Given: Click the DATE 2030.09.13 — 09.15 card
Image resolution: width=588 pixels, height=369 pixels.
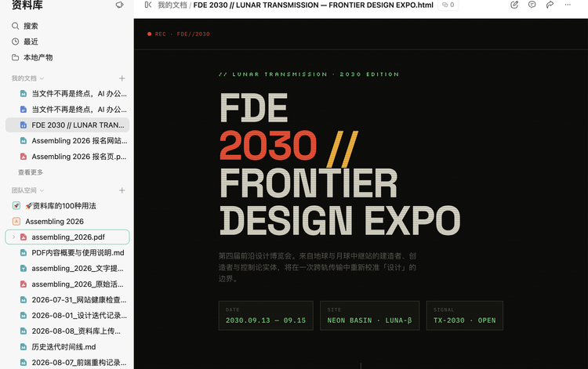Looking at the screenshot, I should pos(266,316).
